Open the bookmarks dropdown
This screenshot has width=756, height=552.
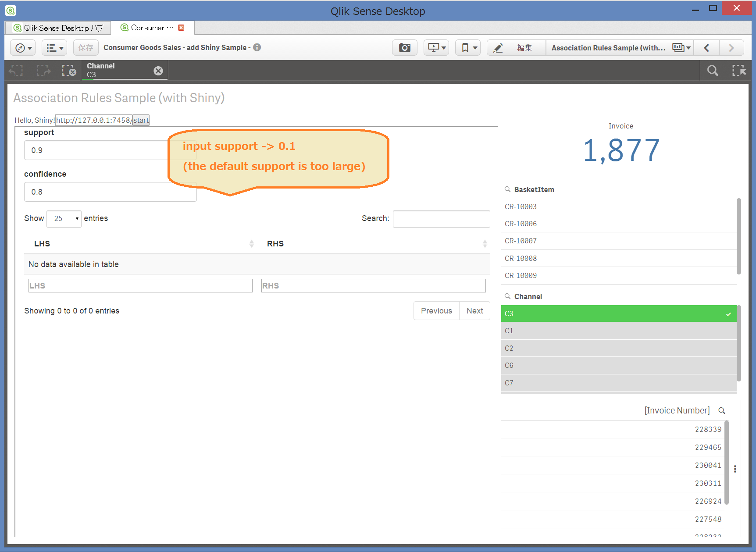tap(468, 48)
